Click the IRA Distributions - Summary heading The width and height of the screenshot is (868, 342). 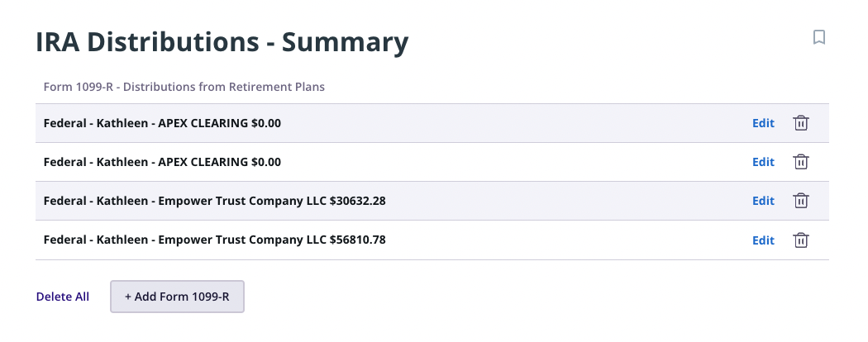[x=222, y=42]
